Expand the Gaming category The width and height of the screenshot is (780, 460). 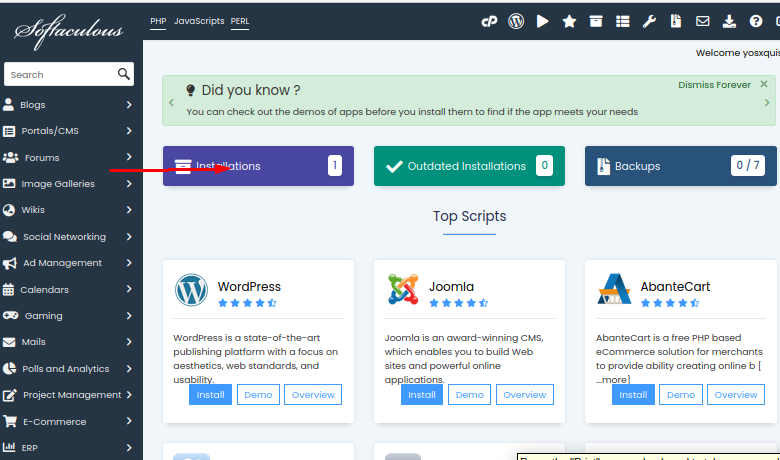coord(68,316)
